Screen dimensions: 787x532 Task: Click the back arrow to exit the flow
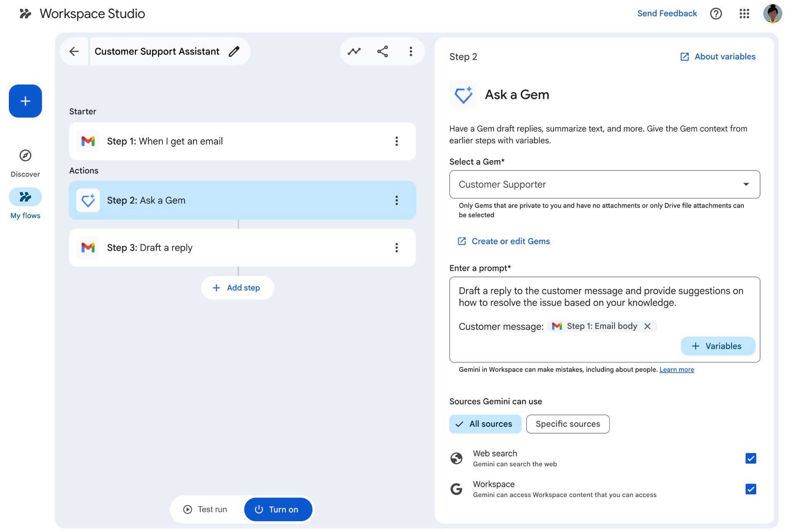point(74,51)
